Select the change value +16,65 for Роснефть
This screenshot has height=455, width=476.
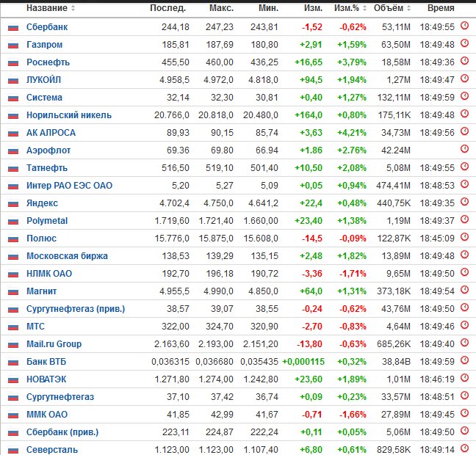click(309, 62)
